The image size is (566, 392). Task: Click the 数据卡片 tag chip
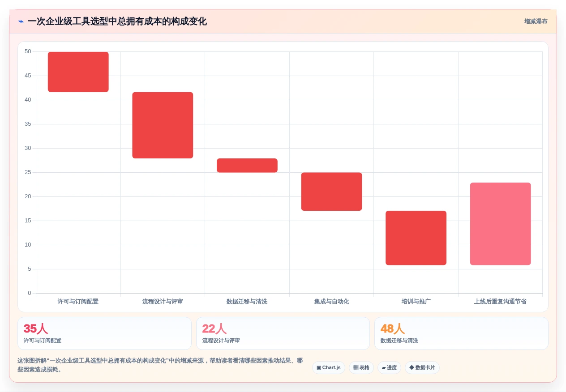(x=422, y=368)
